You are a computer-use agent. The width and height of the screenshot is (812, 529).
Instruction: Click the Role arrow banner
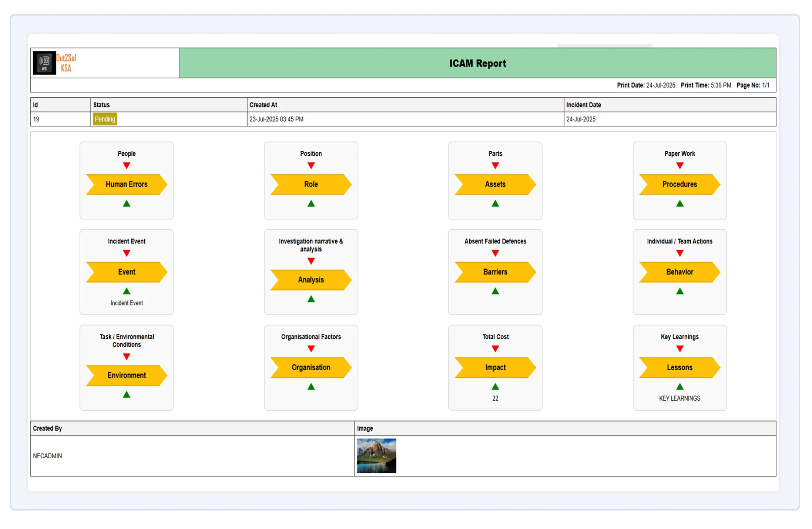coord(311,184)
